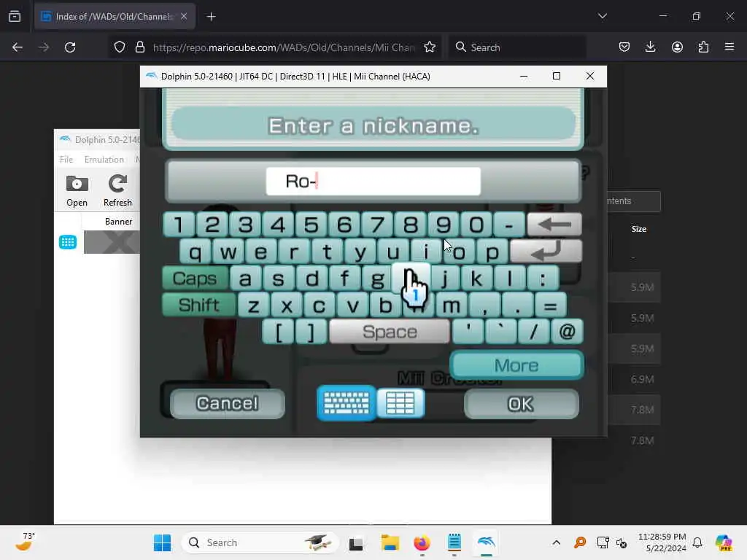Open the Windows Start menu
This screenshot has width=747, height=560.
click(x=163, y=542)
